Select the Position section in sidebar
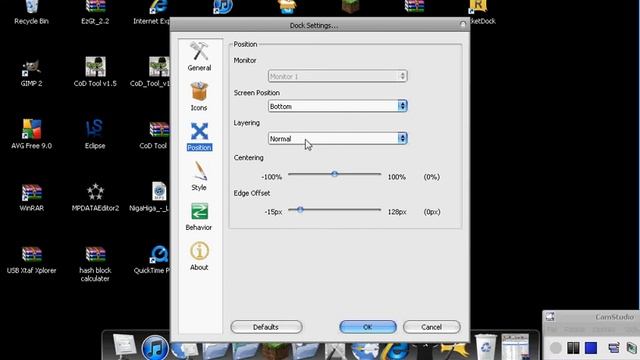 pos(199,136)
